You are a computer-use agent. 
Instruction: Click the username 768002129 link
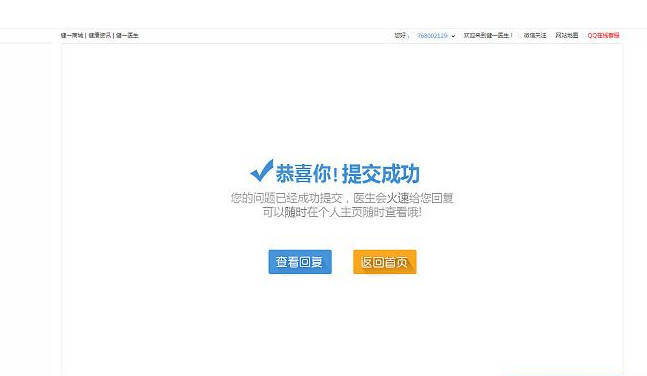(x=432, y=36)
